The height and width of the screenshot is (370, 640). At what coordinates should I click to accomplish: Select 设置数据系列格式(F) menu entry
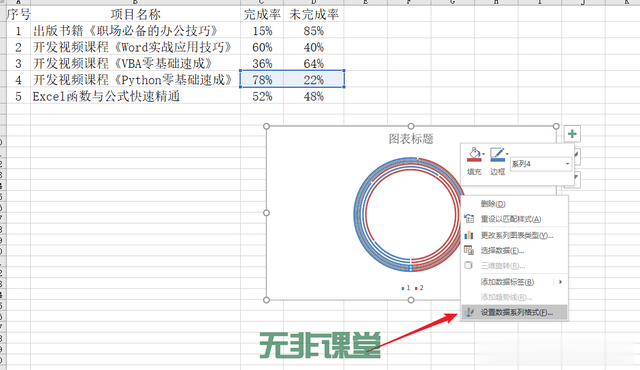tap(514, 312)
